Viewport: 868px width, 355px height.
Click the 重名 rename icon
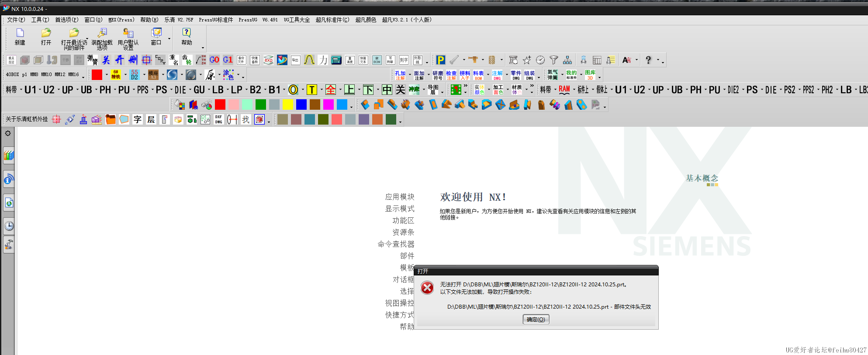click(173, 60)
